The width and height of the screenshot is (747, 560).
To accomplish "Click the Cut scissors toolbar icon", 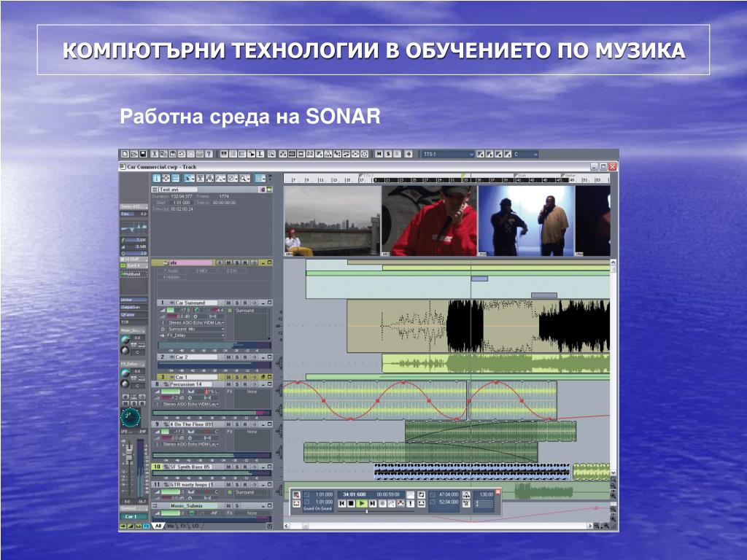I will 155,155.
